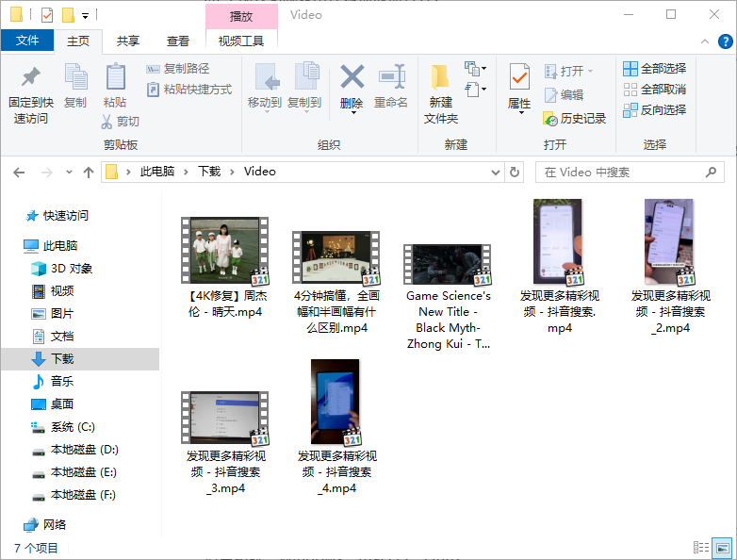Viewport: 737px width, 560px height.
Task: Click Copy Path (复制路径)
Action: (x=178, y=69)
